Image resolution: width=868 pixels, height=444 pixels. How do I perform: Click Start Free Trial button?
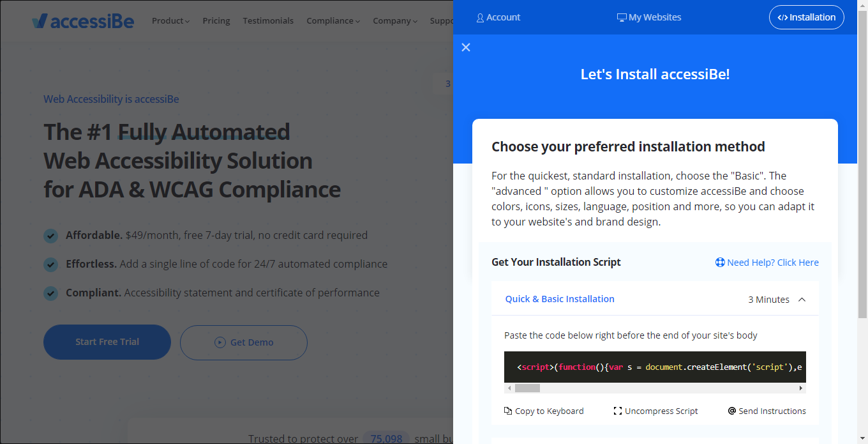click(x=107, y=342)
